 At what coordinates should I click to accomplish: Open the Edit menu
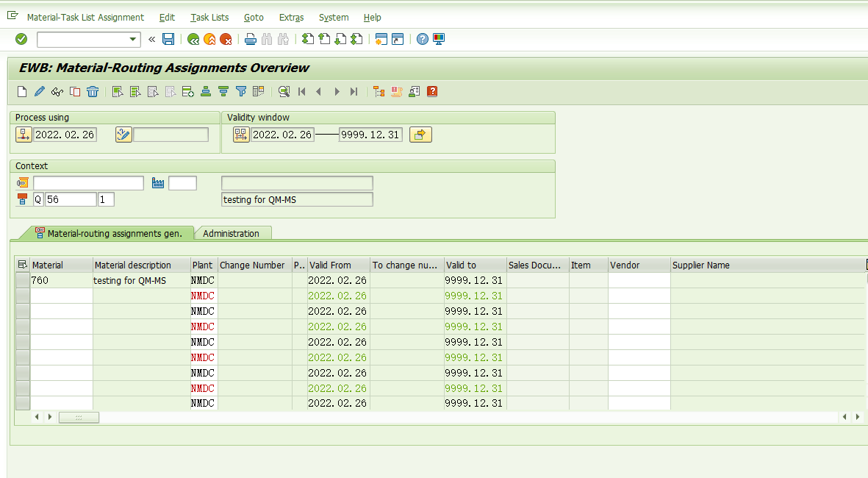167,17
